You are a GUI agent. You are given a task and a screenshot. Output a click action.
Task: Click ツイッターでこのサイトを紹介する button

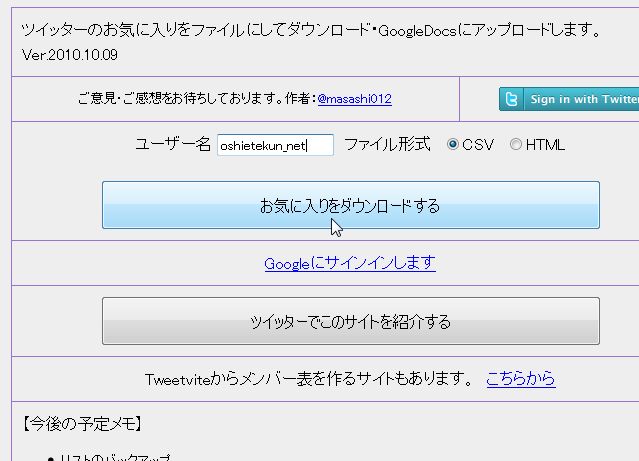tap(351, 321)
